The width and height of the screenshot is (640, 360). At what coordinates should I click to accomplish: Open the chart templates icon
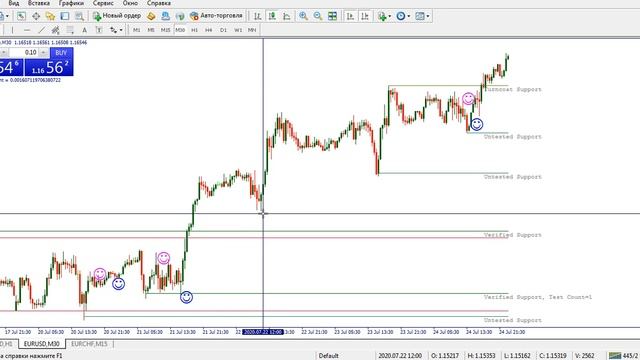click(x=420, y=16)
